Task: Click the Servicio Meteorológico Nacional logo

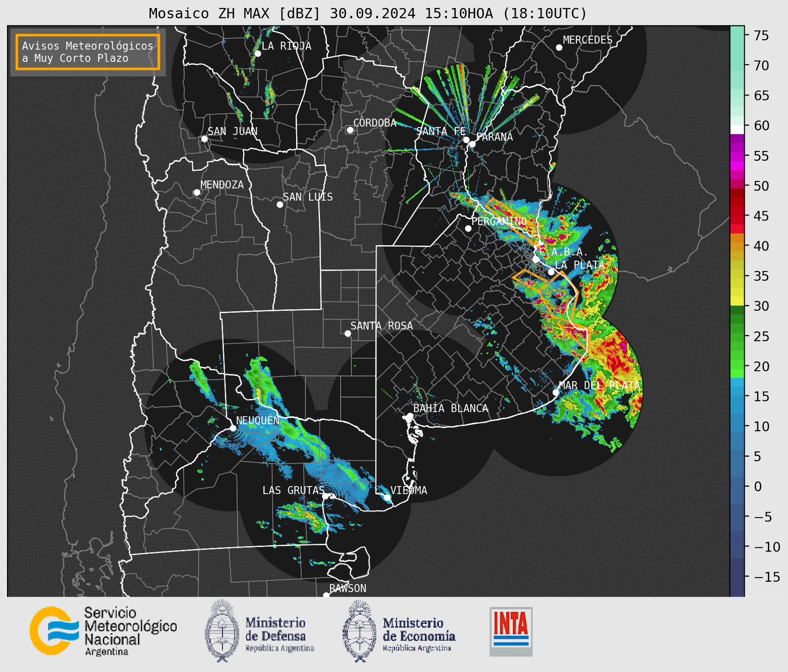Action: (103, 631)
